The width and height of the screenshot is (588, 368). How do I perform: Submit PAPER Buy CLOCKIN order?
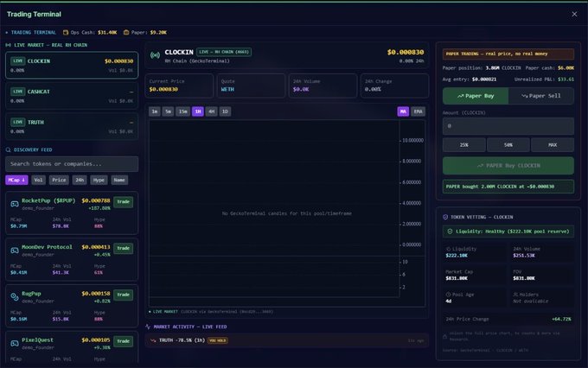point(508,166)
